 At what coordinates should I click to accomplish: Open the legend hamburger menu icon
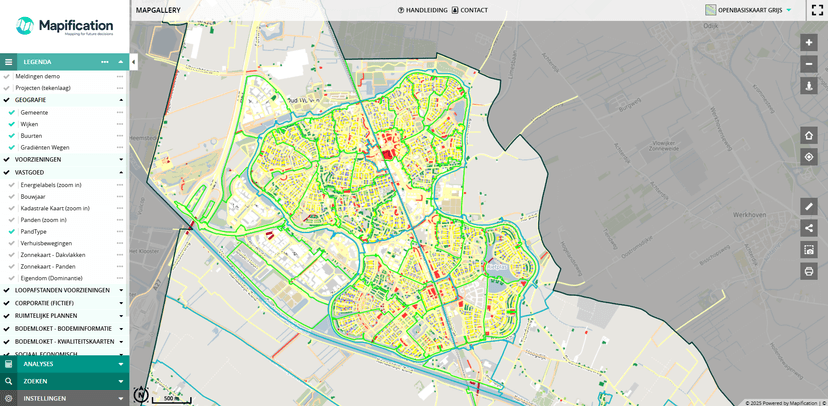8,62
